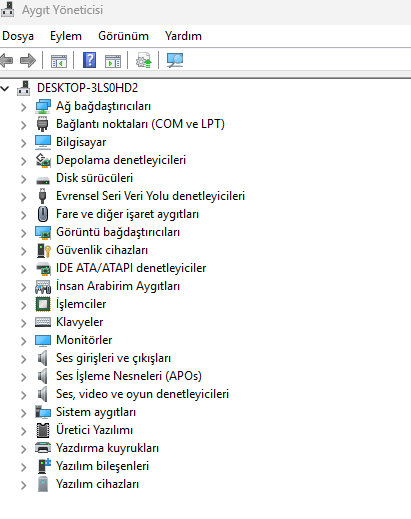Select Fare ve diğer işaret aygıtları
The width and height of the screenshot is (411, 519).
pos(127,214)
